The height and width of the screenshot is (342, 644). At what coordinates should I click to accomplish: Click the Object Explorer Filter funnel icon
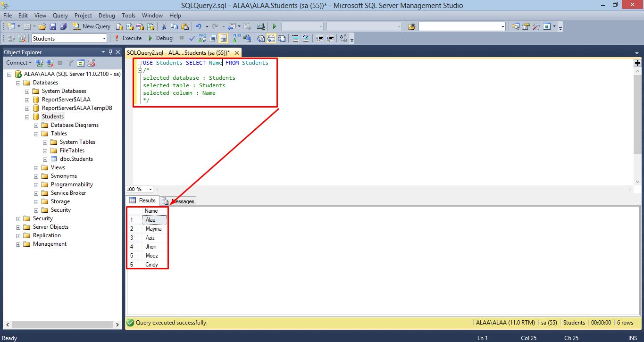(x=70, y=62)
